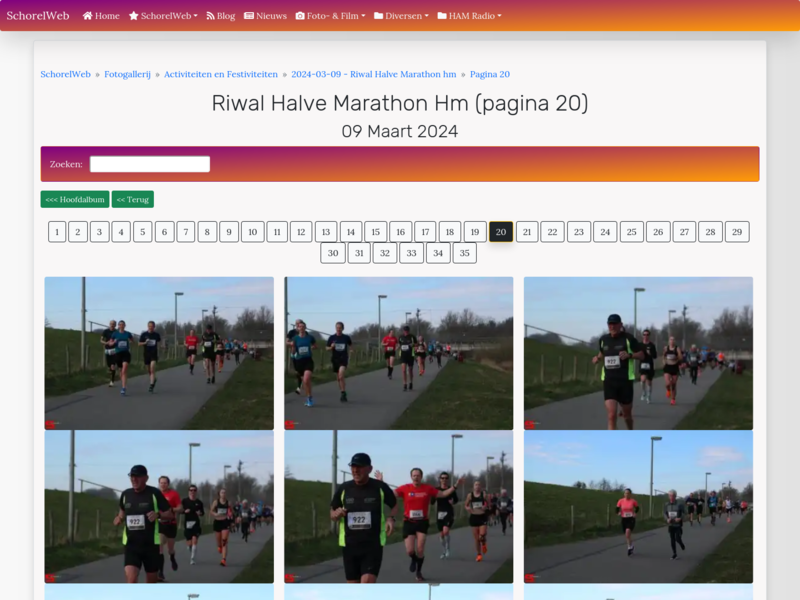800x600 pixels.
Task: Go to gallery page 29
Action: 737,232
